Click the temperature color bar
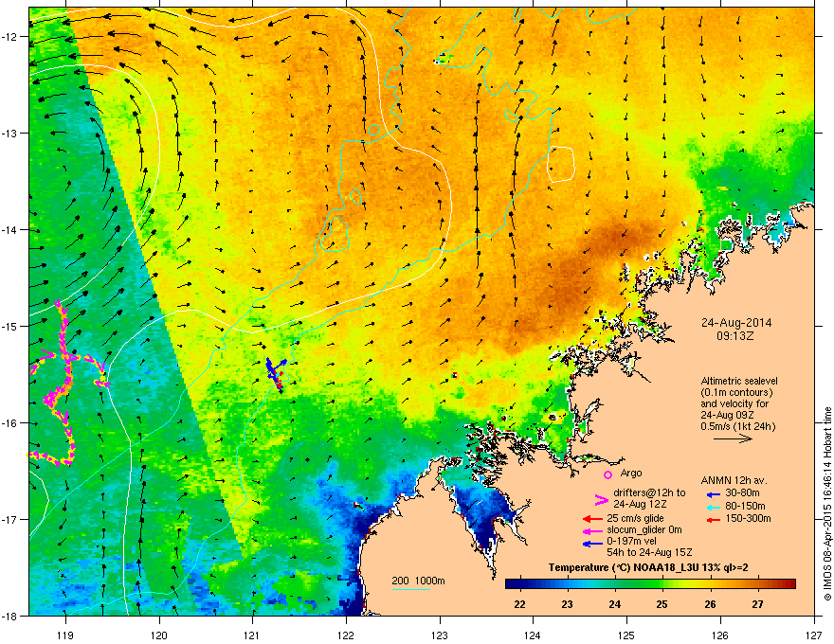The height and width of the screenshot is (644, 834). pos(650,583)
